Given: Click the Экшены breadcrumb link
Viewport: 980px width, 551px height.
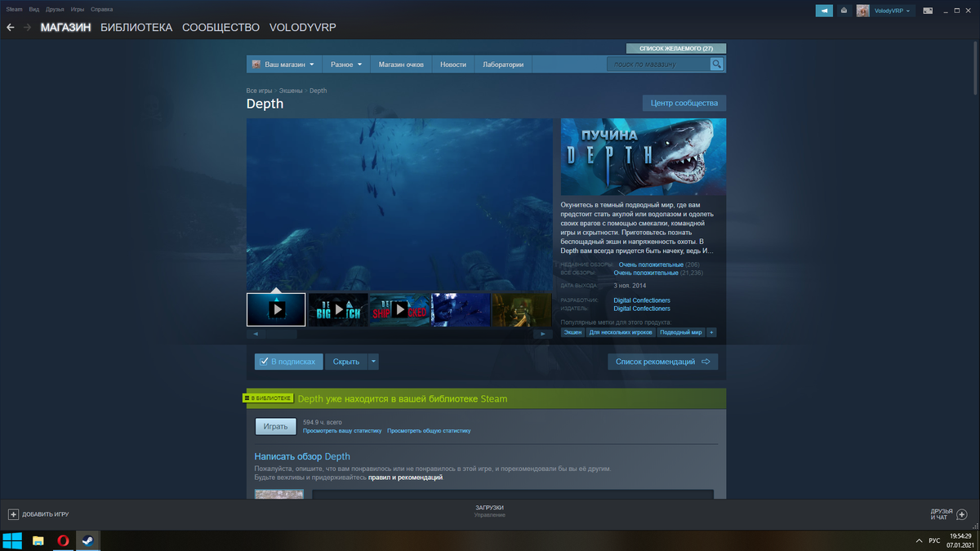Looking at the screenshot, I should point(291,91).
